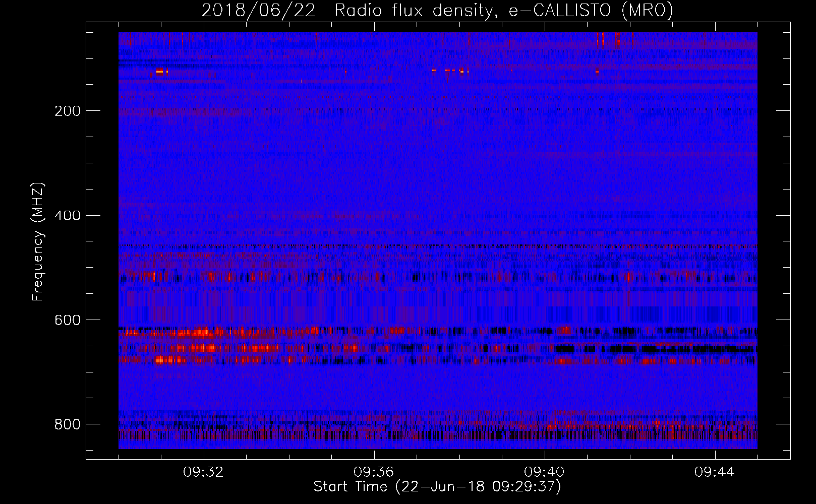Click the "Frequency (MHZ)" axis label
This screenshot has height=504, width=816.
pos(38,242)
